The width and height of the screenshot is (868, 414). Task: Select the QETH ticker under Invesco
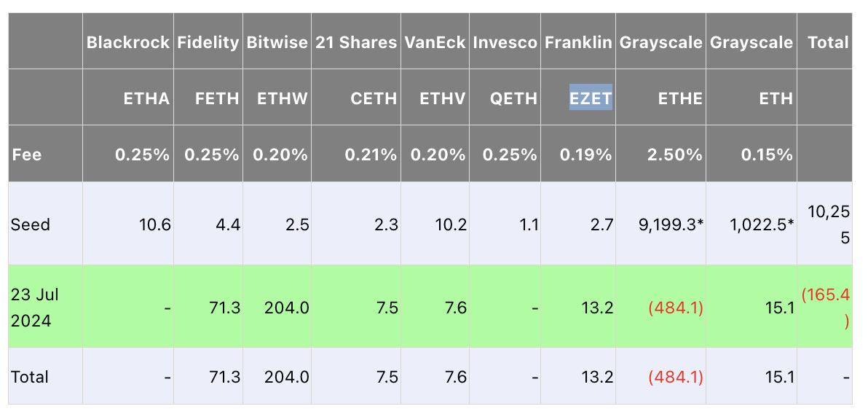pos(514,98)
